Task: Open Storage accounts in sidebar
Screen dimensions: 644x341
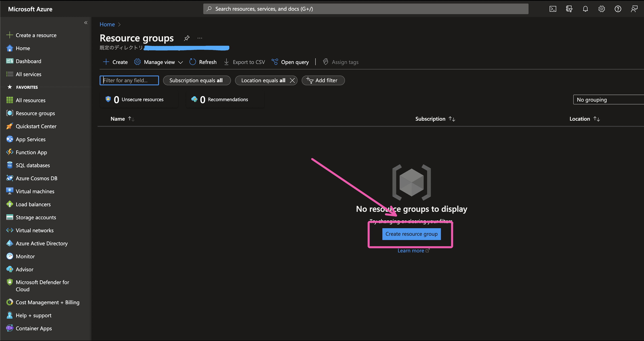Action: point(36,217)
